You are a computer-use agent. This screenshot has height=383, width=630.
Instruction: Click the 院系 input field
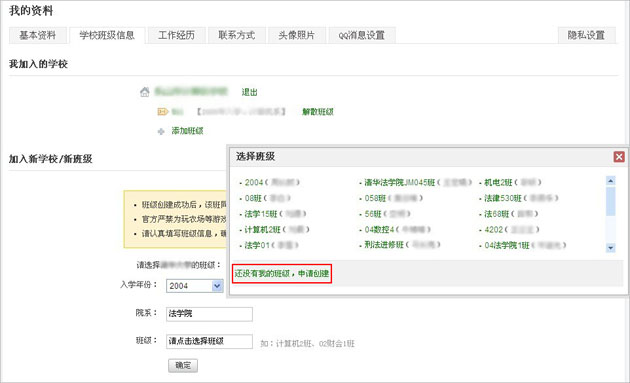[x=209, y=314]
